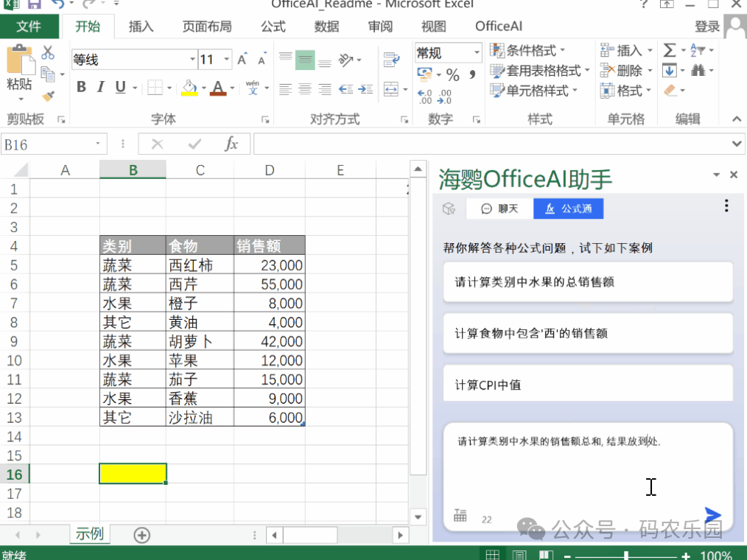747x560 pixels.
Task: Click Find and Select binoculars icon
Action: click(x=698, y=71)
